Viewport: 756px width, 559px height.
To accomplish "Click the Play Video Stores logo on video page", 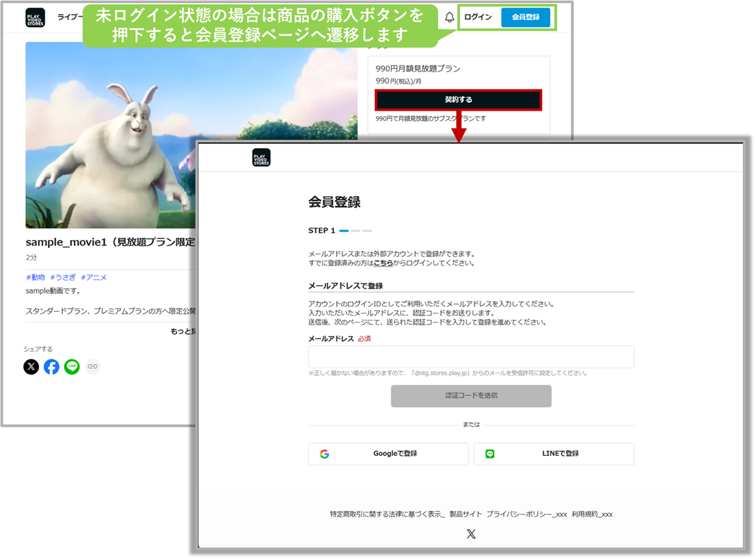I will (x=35, y=18).
